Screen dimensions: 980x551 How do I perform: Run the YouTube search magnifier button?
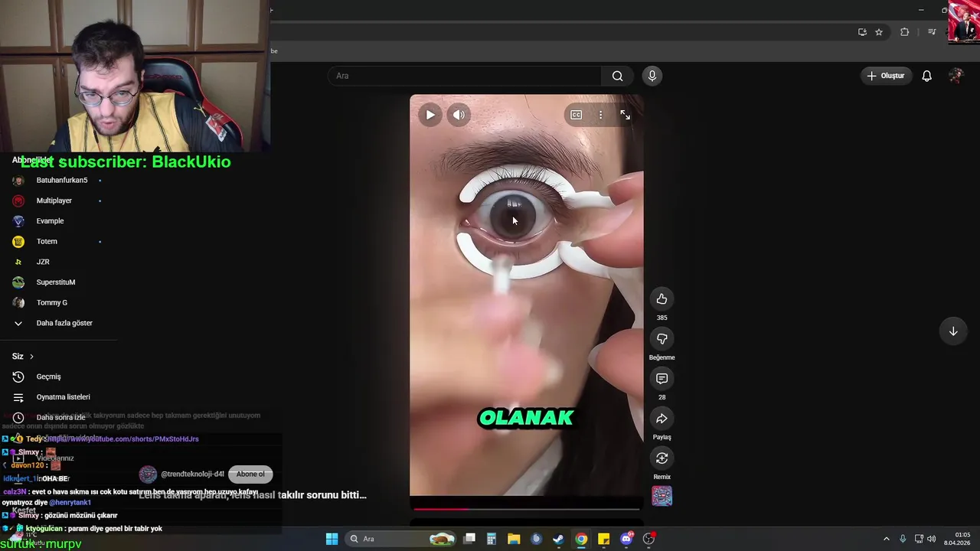pos(618,76)
